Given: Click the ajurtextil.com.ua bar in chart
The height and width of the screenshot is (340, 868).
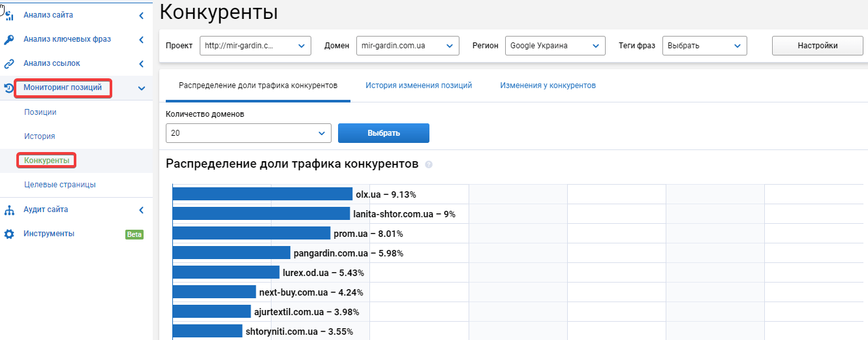Looking at the screenshot, I should click(211, 311).
